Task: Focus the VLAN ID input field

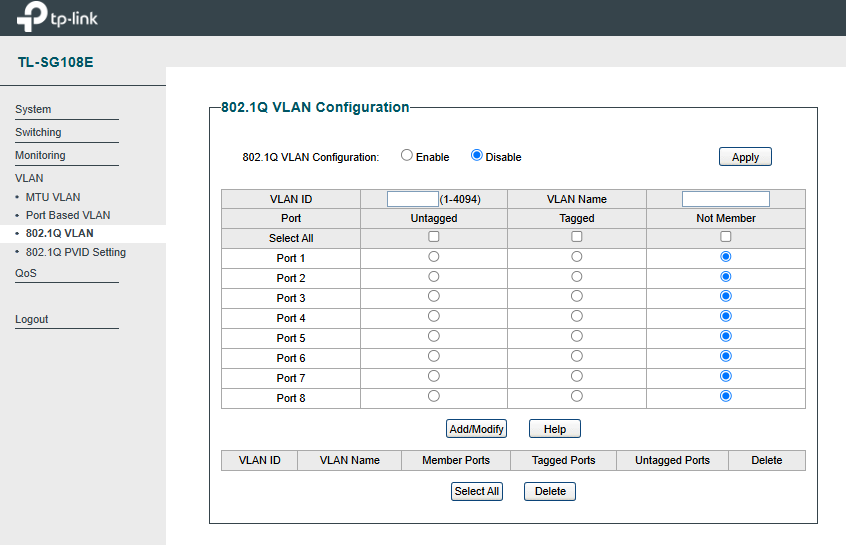Action: point(413,199)
